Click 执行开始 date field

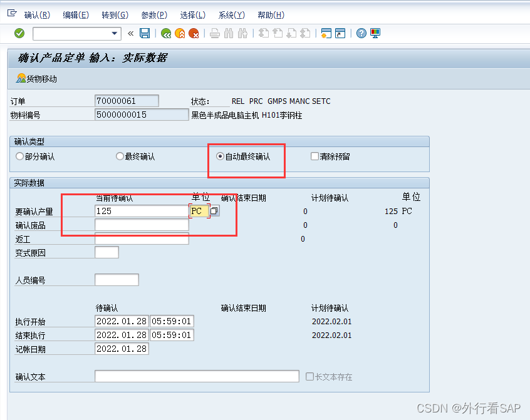[122, 321]
